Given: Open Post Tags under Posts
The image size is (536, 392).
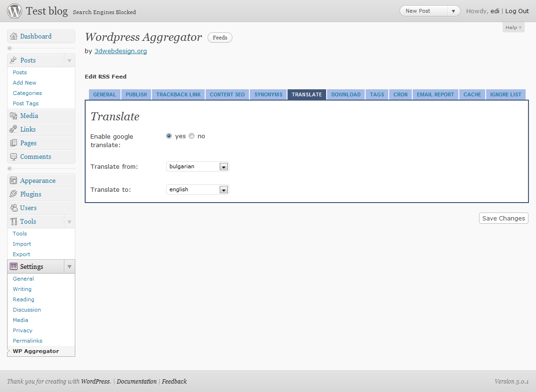Looking at the screenshot, I should [x=25, y=103].
